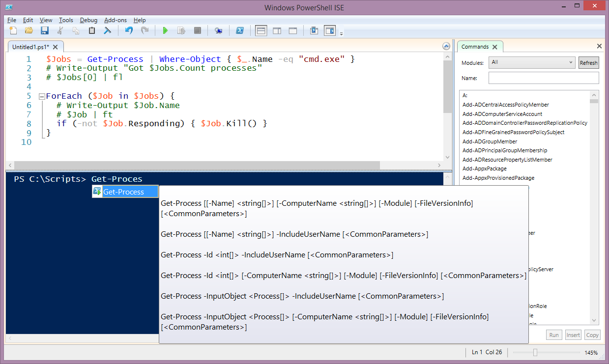This screenshot has width=609, height=364.
Task: Create a new script with the New icon
Action: (x=13, y=30)
